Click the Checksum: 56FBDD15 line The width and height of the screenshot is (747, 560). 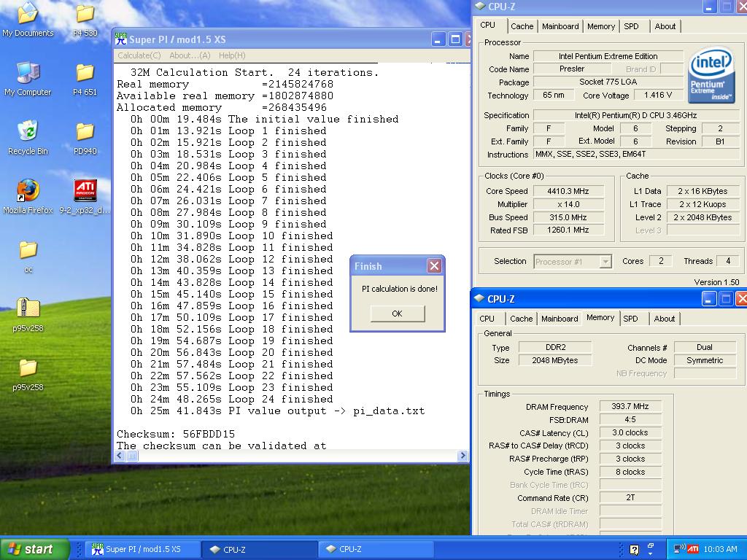[x=176, y=434]
